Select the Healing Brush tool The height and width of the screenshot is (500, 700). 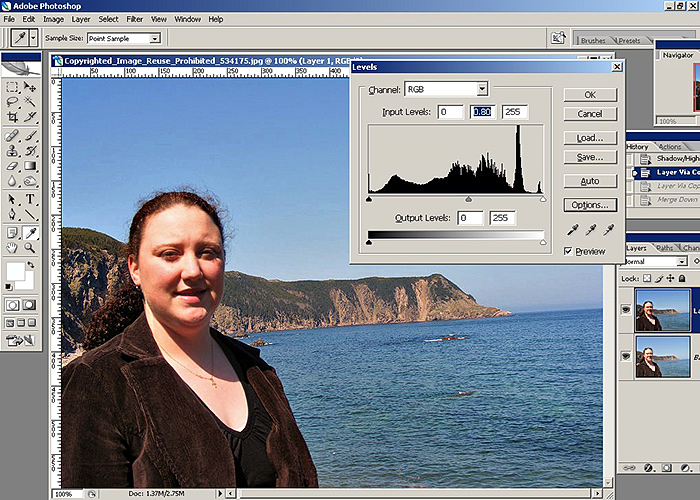click(12, 135)
